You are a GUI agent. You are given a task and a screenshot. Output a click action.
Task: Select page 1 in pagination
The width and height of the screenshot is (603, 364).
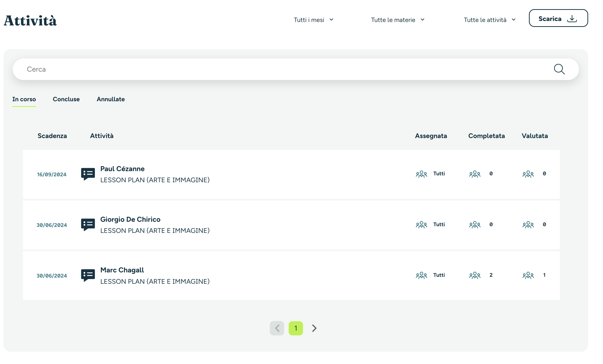coord(296,328)
